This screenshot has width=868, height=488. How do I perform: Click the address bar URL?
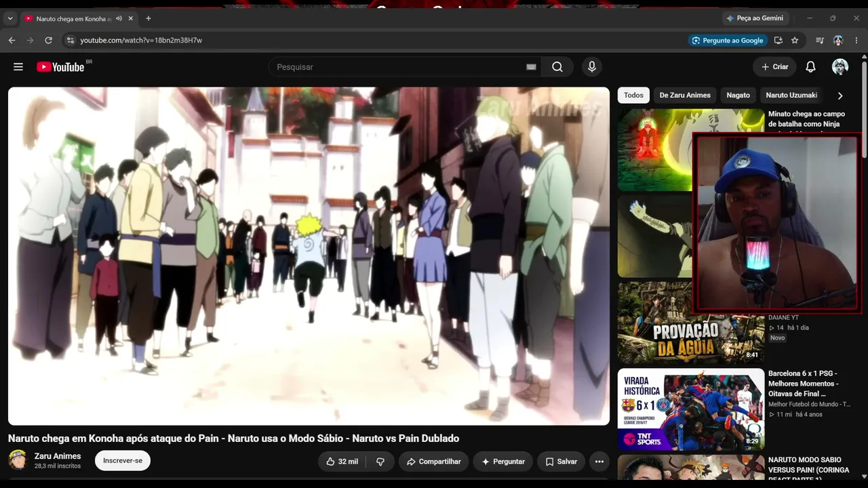pyautogui.click(x=141, y=41)
